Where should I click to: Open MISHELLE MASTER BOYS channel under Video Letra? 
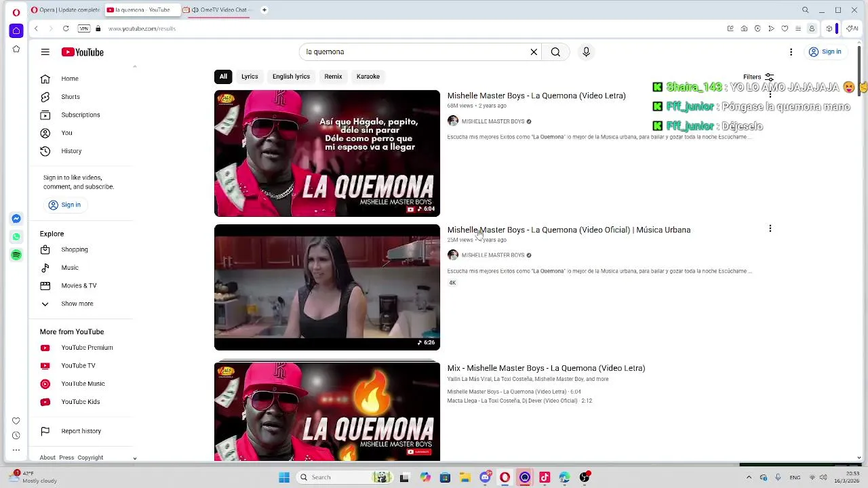492,121
